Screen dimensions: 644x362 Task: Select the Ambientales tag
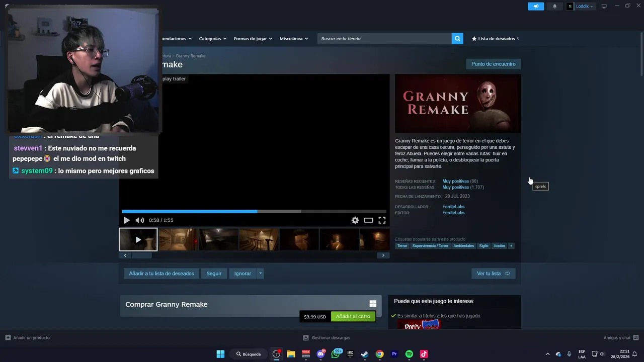click(x=463, y=246)
